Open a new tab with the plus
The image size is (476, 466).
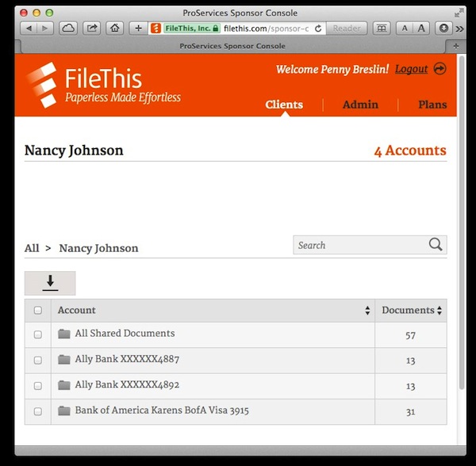455,46
